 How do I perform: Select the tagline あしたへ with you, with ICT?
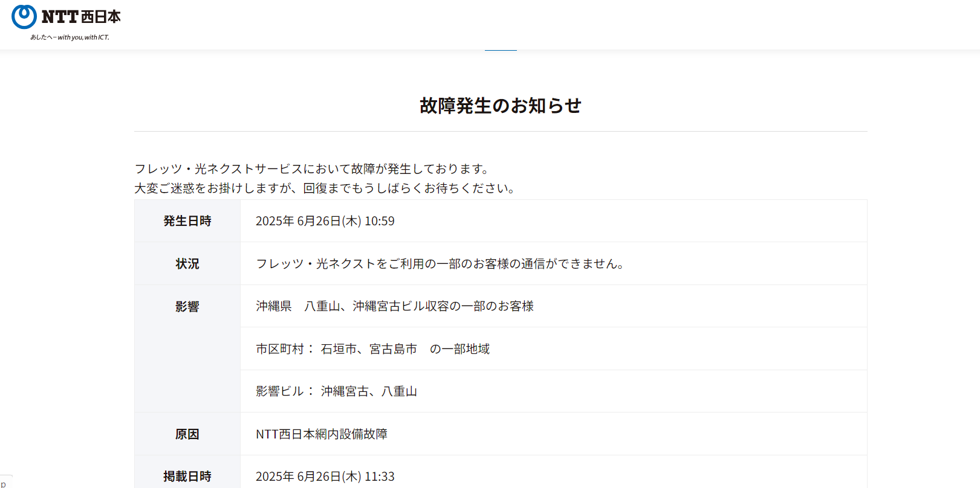[70, 37]
